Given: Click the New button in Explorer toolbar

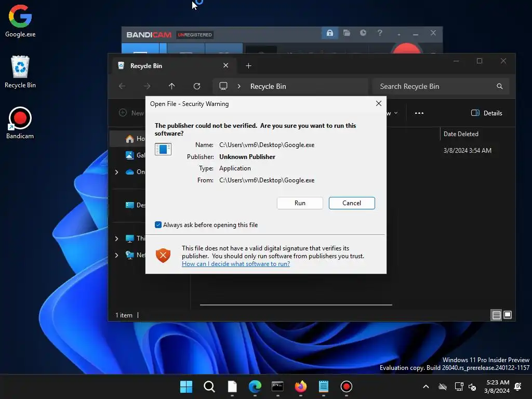Looking at the screenshot, I should tap(131, 113).
